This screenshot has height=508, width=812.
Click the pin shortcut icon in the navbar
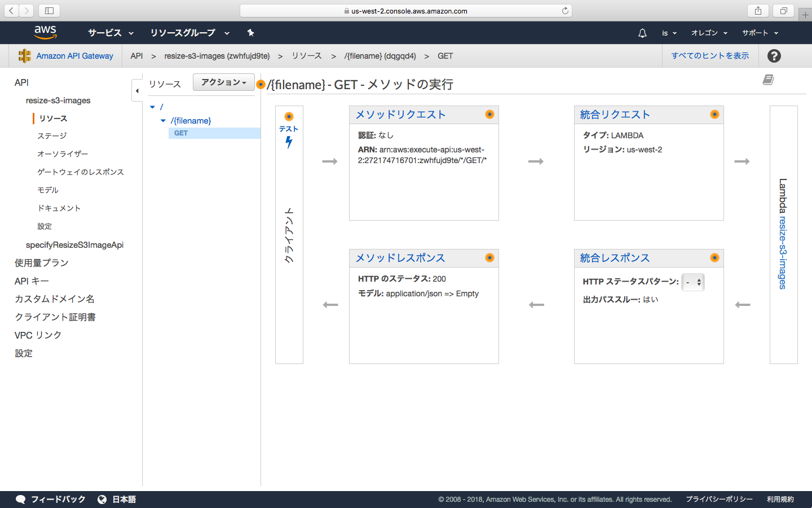click(x=251, y=33)
